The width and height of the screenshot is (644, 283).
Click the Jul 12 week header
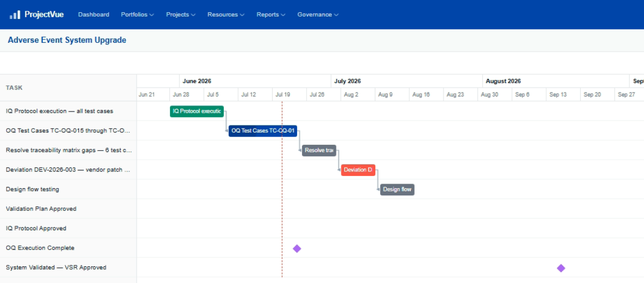tap(255, 94)
